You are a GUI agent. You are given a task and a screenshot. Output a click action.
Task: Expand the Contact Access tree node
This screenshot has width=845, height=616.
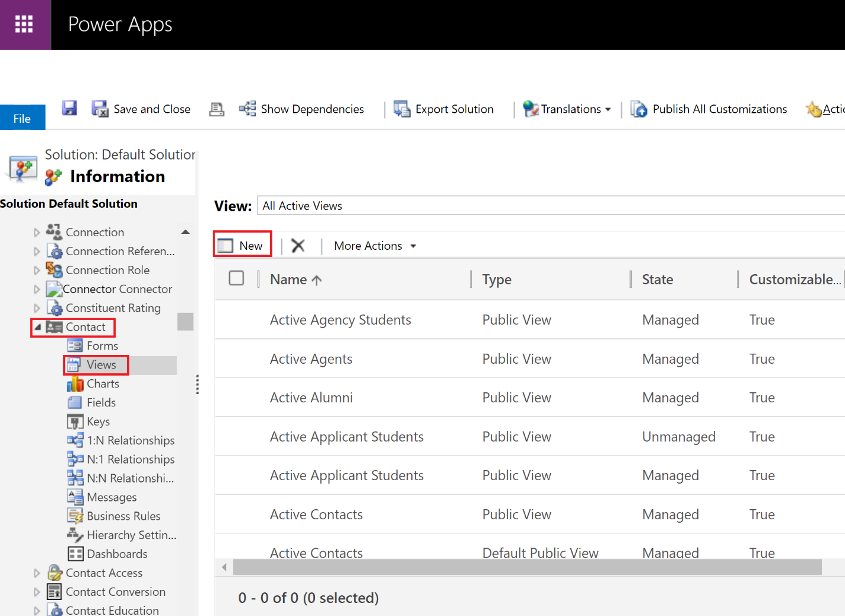pos(37,573)
